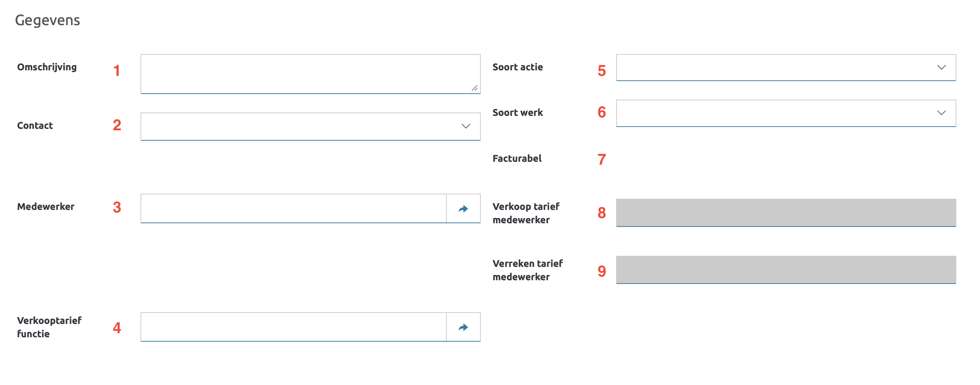
Task: Select the greyed Verkoop tarief medewerker field
Action: point(785,212)
